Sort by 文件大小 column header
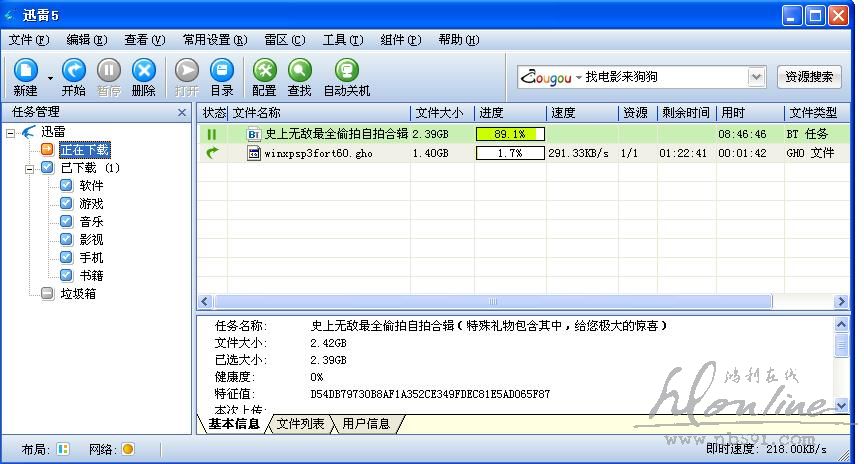 442,113
